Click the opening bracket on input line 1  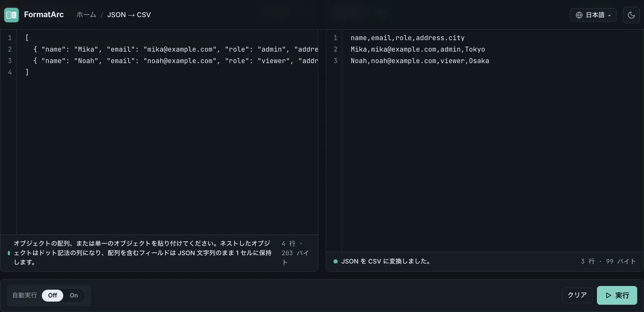27,38
